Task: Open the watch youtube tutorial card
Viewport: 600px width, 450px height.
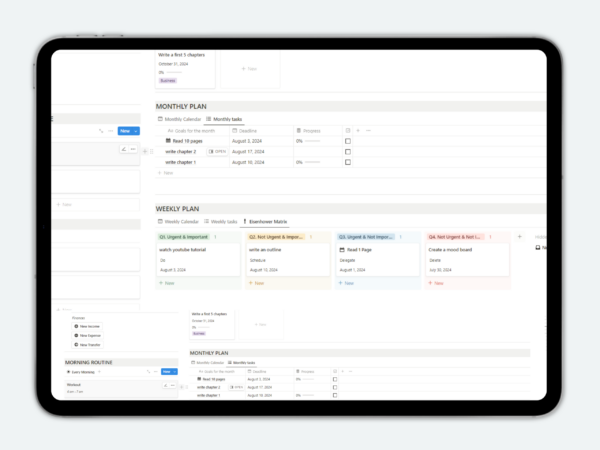Action: pyautogui.click(x=198, y=260)
